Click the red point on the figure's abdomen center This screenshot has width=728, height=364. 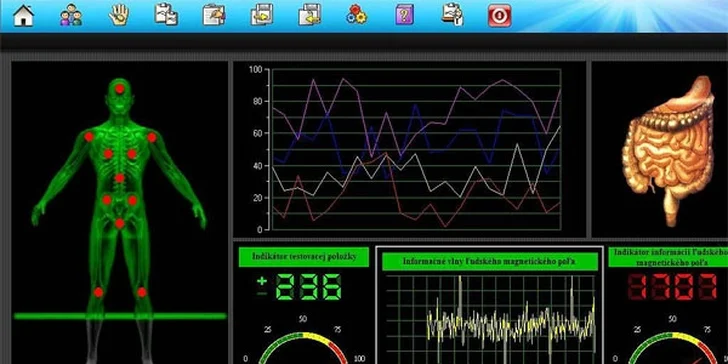pyautogui.click(x=120, y=178)
